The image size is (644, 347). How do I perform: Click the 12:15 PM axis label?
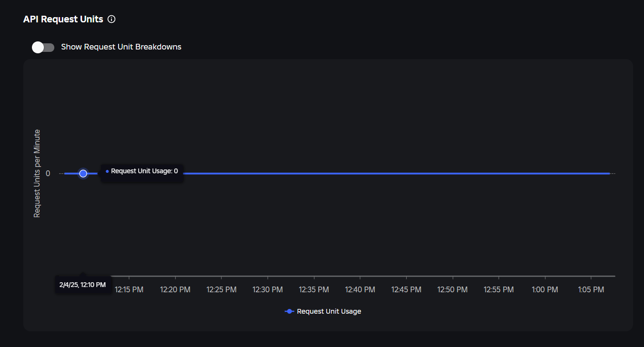point(129,289)
